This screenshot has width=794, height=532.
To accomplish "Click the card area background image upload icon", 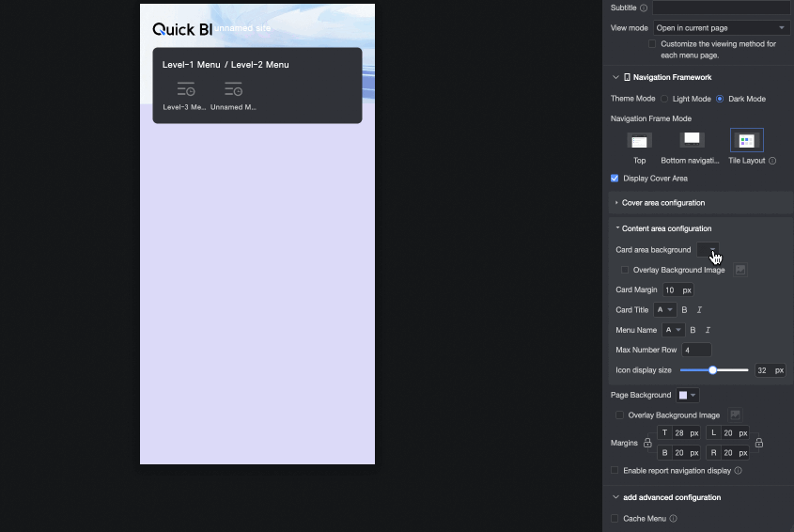I will [740, 270].
